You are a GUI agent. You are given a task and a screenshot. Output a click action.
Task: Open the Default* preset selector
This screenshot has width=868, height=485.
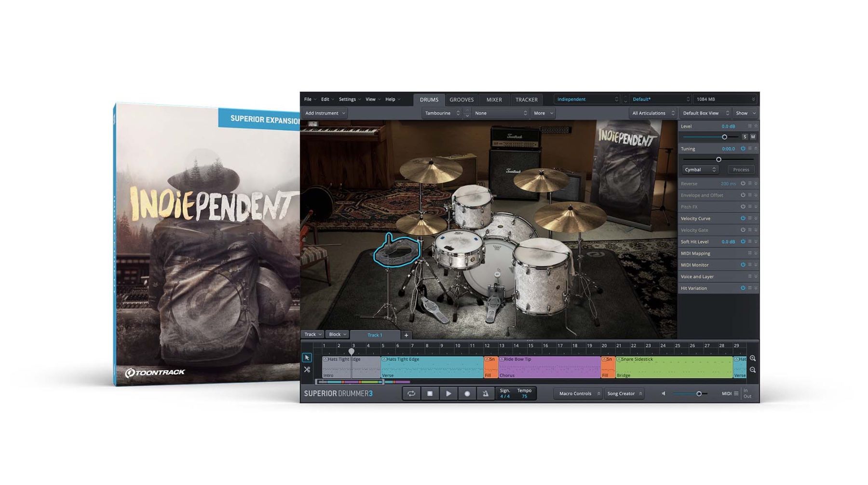pyautogui.click(x=661, y=99)
